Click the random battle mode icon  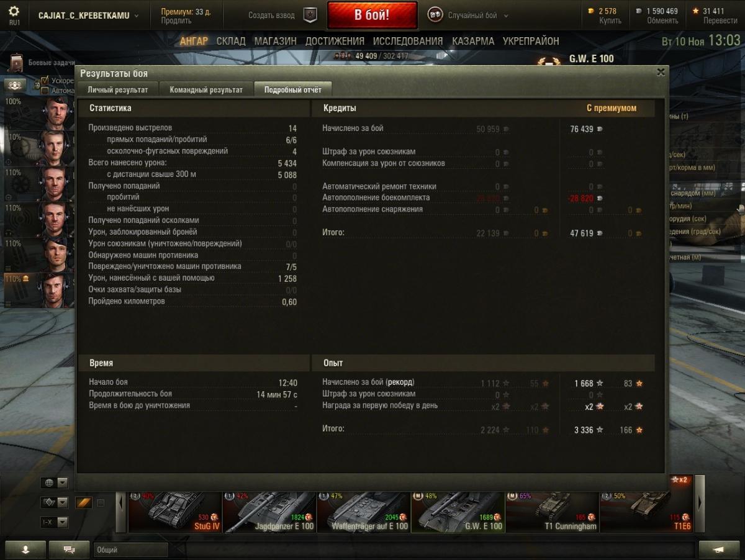[x=435, y=16]
